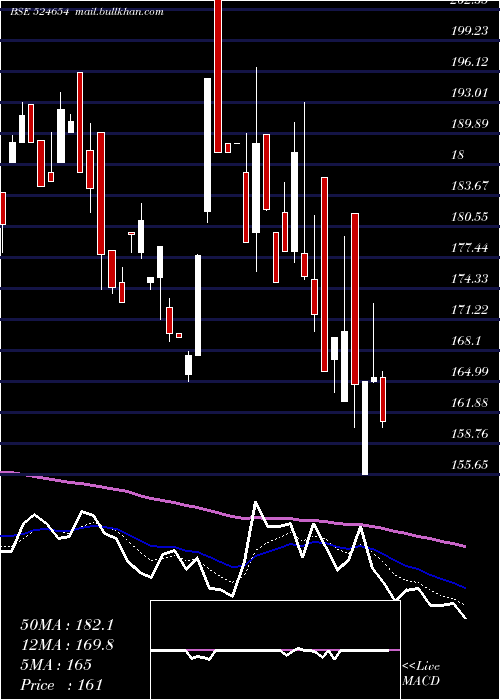Click the 164.99 price axis label
500x700 pixels.
[470, 371]
